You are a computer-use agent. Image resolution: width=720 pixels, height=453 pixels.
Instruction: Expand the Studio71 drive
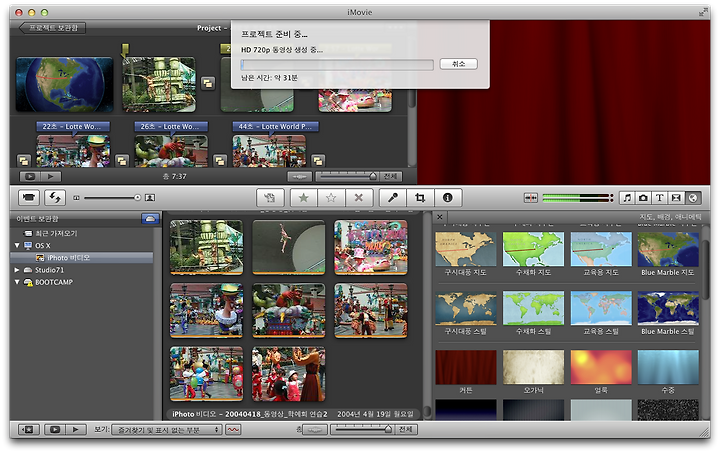click(17, 270)
